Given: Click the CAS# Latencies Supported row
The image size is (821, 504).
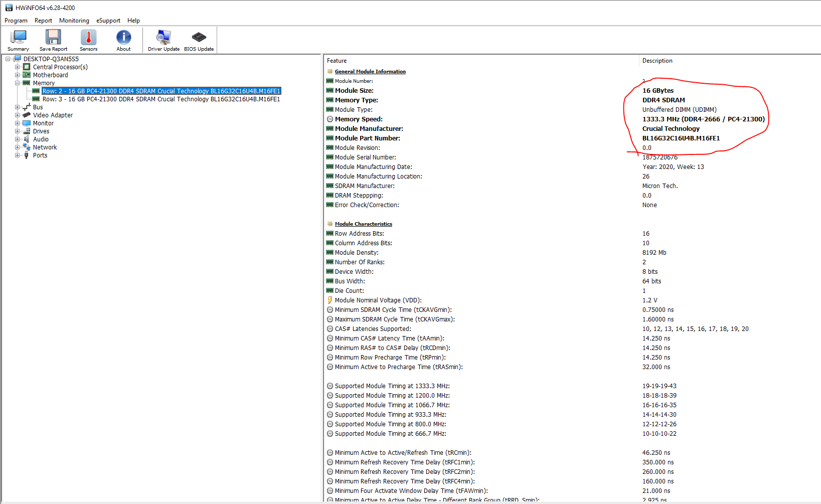Looking at the screenshot, I should (x=572, y=328).
